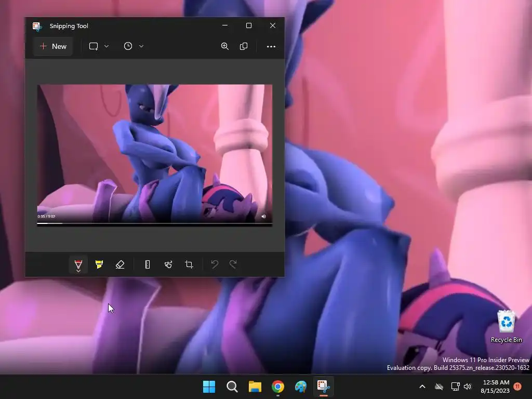This screenshot has width=532, height=399.
Task: Toggle the Ruler tool
Action: 147,264
